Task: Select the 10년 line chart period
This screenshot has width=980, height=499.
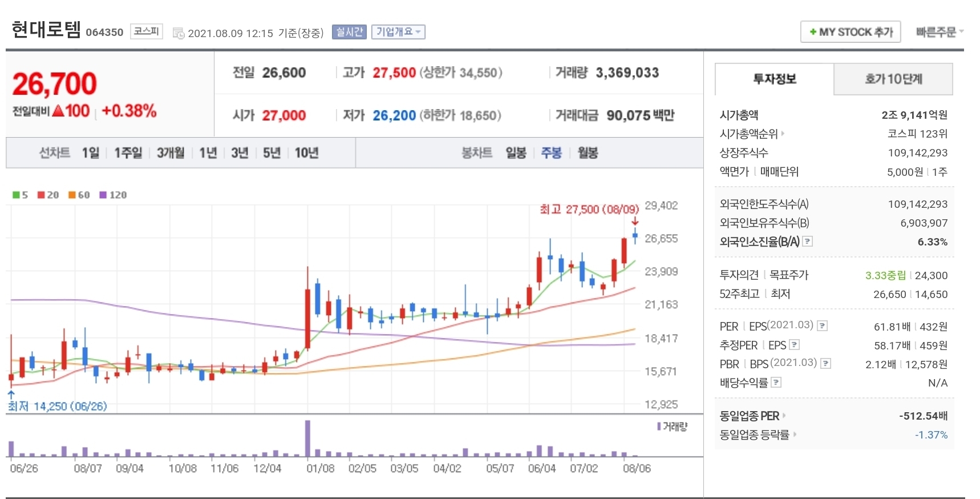Action: pyautogui.click(x=306, y=152)
